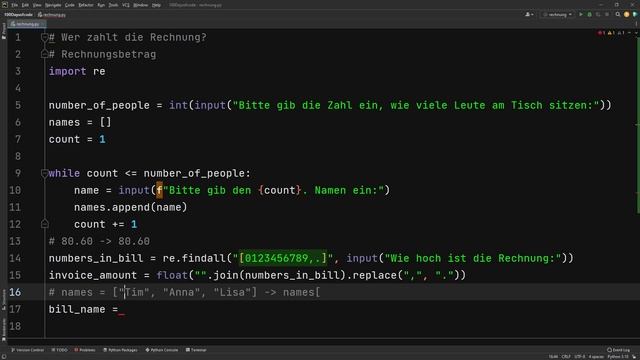Click the Run with Coverage icon

pos(598,15)
